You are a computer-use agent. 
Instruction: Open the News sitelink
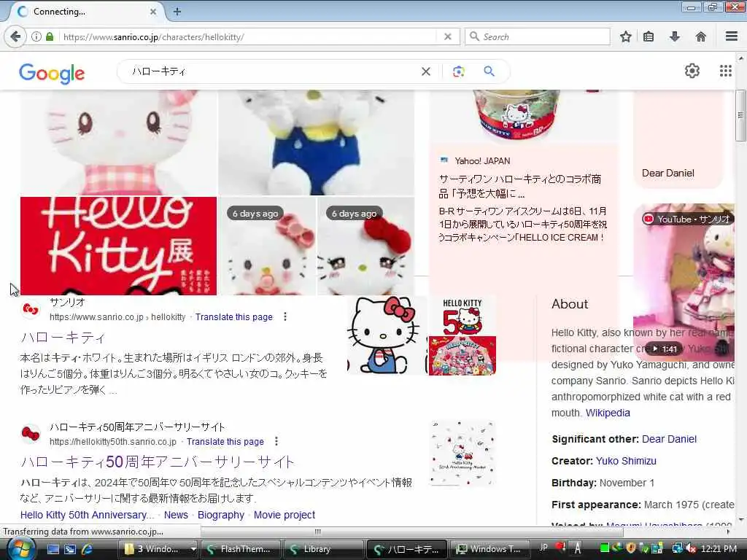(x=176, y=515)
